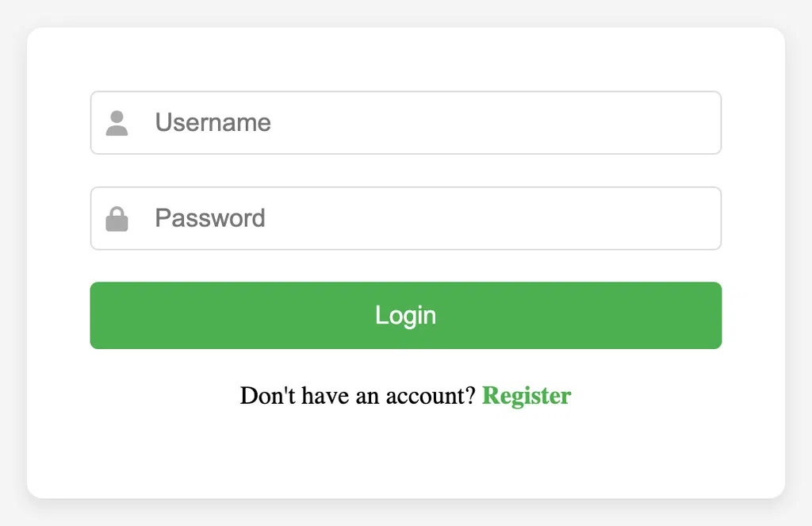Screen dimensions: 812x526
Task: Click empty area inside the Username field
Action: (492, 123)
